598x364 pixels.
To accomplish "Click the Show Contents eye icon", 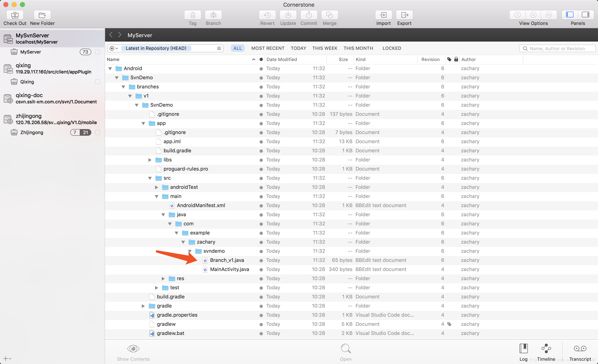I will 133,348.
